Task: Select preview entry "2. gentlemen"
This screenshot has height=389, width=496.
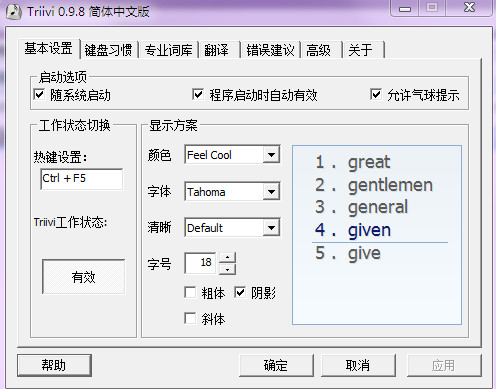Action: 374,185
